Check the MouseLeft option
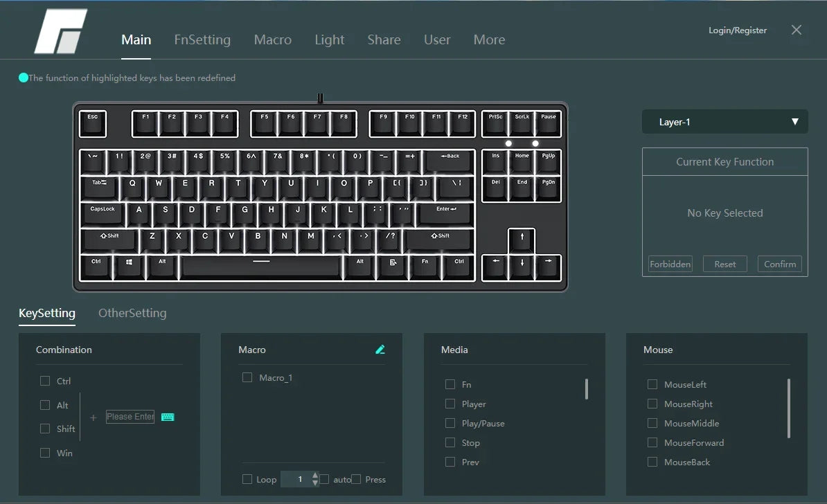 [x=652, y=384]
